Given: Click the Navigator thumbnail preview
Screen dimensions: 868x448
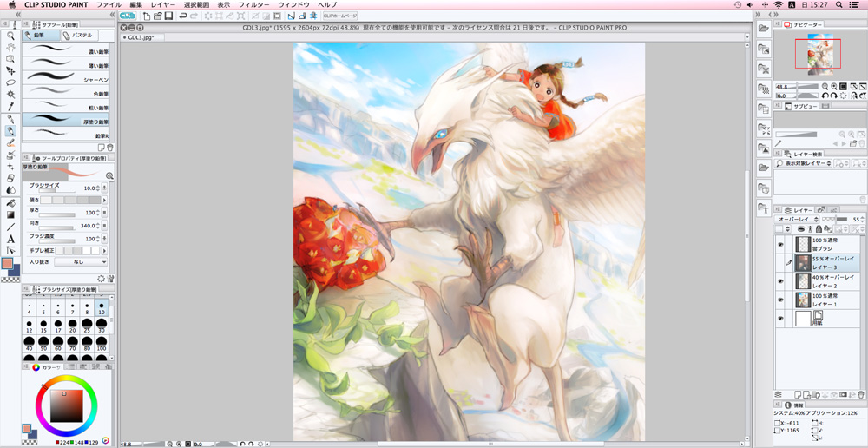Looking at the screenshot, I should click(x=819, y=55).
